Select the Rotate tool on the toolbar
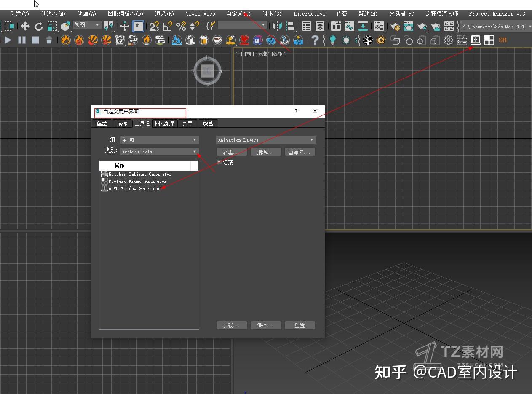Image resolution: width=532 pixels, height=394 pixels. pyautogui.click(x=39, y=26)
